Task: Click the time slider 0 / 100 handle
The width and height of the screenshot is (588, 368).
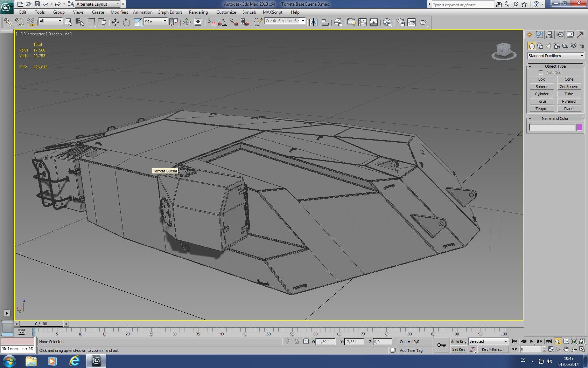Action: 41,324
